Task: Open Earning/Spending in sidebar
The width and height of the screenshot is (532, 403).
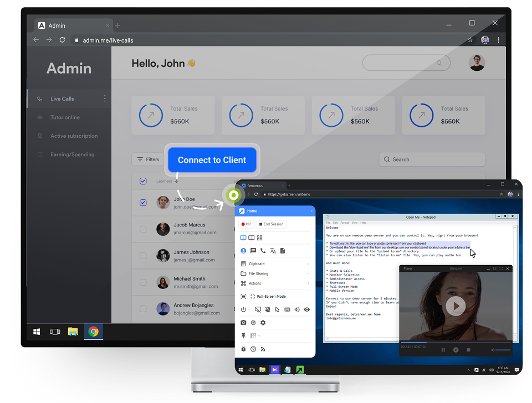Action: (69, 154)
